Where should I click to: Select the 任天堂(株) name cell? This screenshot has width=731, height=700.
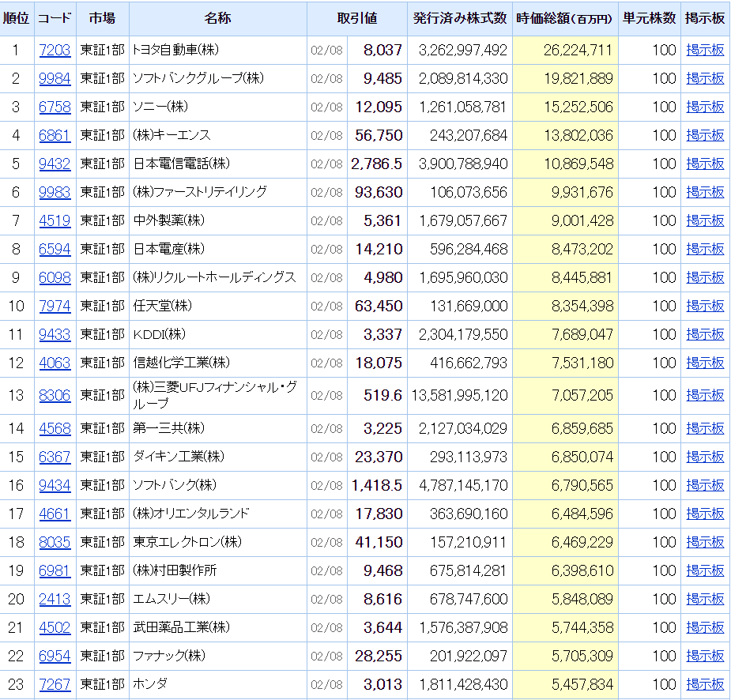click(x=217, y=306)
